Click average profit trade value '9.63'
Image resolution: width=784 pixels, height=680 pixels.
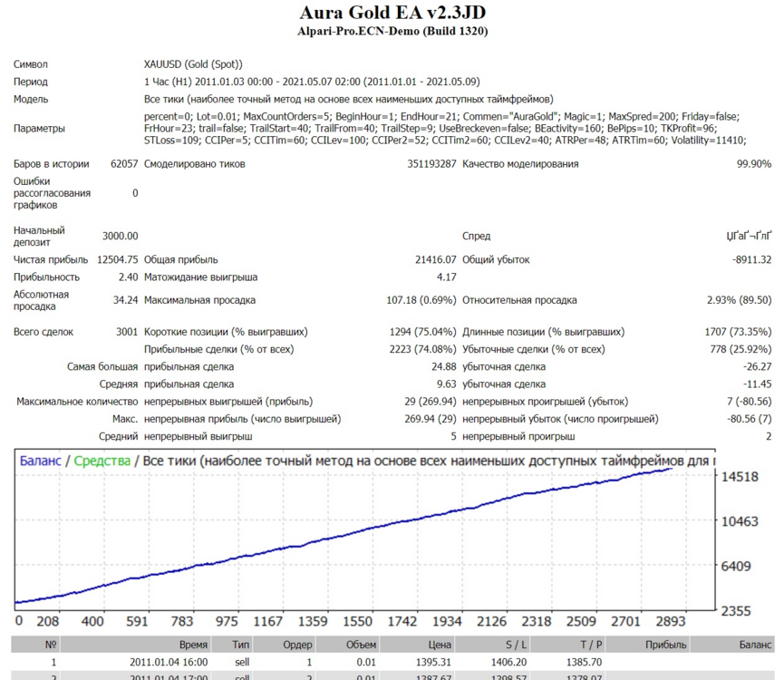coord(447,384)
